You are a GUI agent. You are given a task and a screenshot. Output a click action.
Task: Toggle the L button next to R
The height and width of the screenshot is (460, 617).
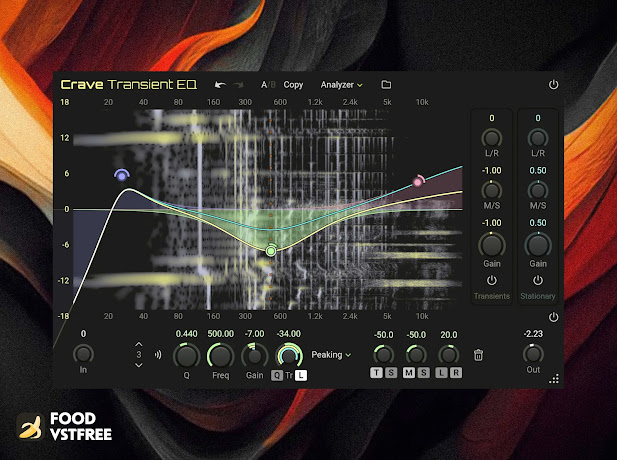click(441, 373)
